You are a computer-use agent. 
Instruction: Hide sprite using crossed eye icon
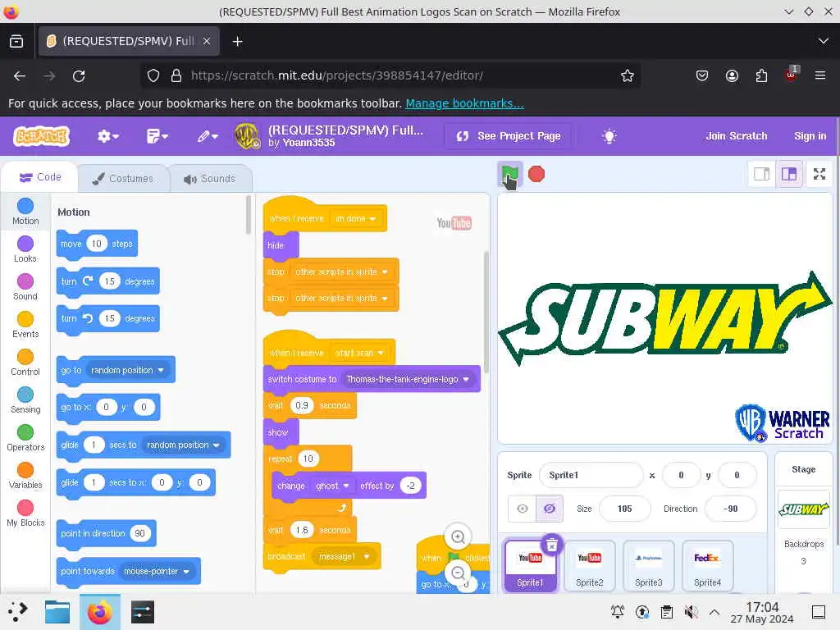549,509
